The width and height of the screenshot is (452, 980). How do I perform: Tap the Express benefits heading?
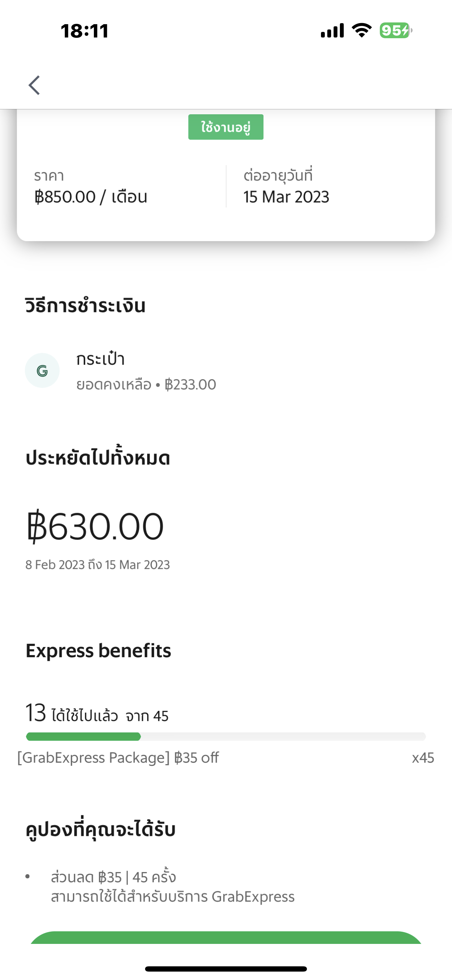coord(98,651)
